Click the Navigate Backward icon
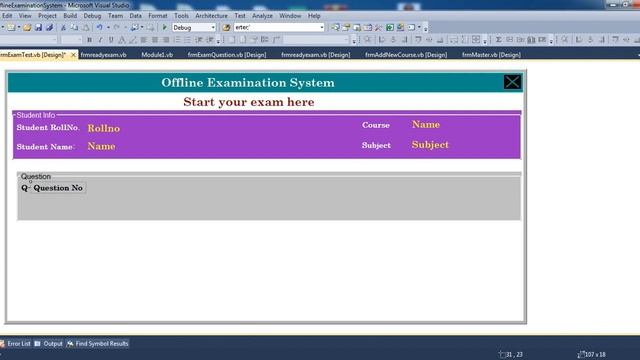640x360 pixels. [134, 27]
